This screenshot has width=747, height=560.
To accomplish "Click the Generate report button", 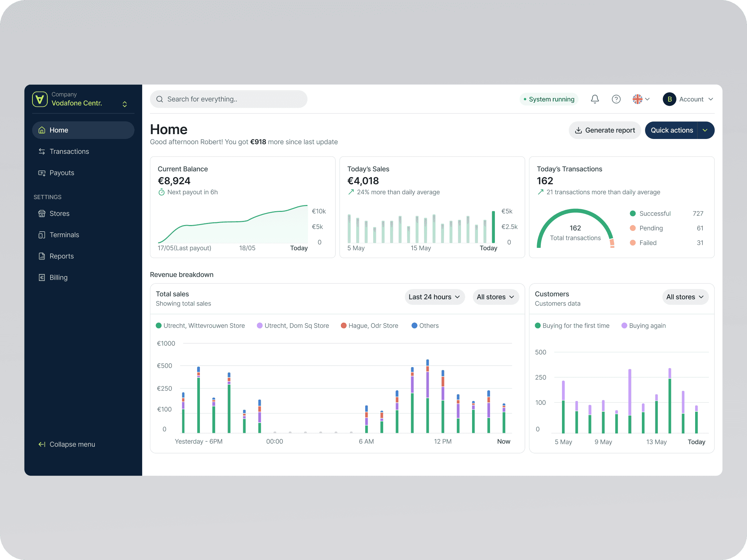I will pyautogui.click(x=605, y=130).
